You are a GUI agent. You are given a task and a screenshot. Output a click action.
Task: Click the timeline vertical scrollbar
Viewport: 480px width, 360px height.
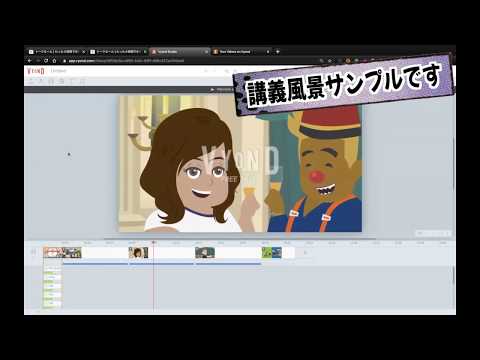[453, 275]
